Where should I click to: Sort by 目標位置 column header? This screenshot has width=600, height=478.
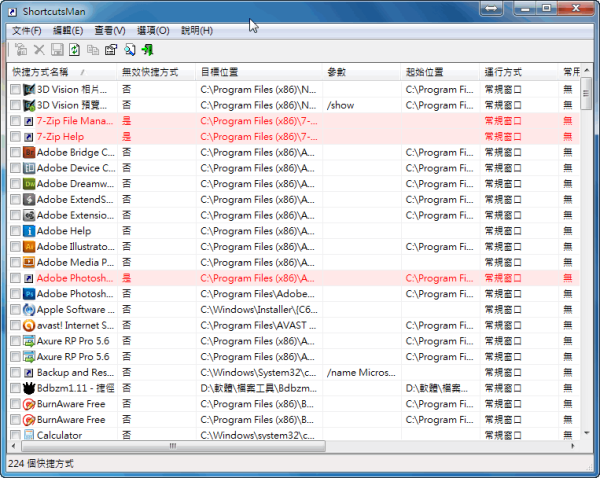point(259,72)
